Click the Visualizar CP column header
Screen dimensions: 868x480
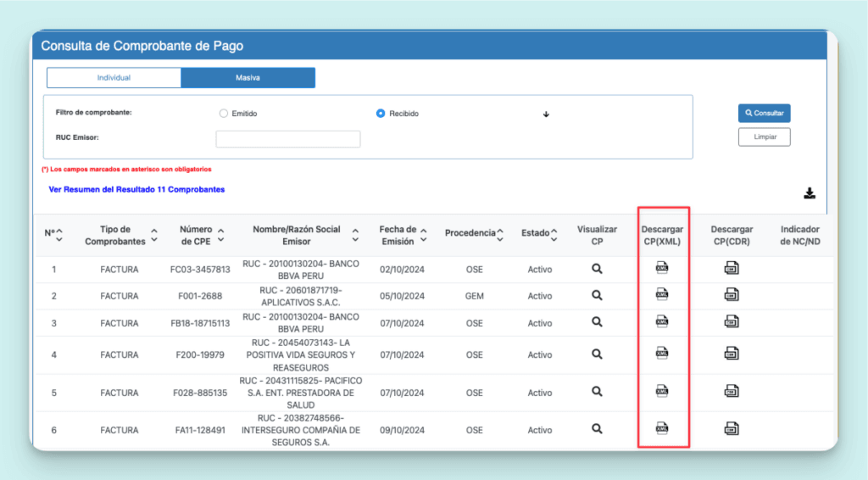click(597, 235)
